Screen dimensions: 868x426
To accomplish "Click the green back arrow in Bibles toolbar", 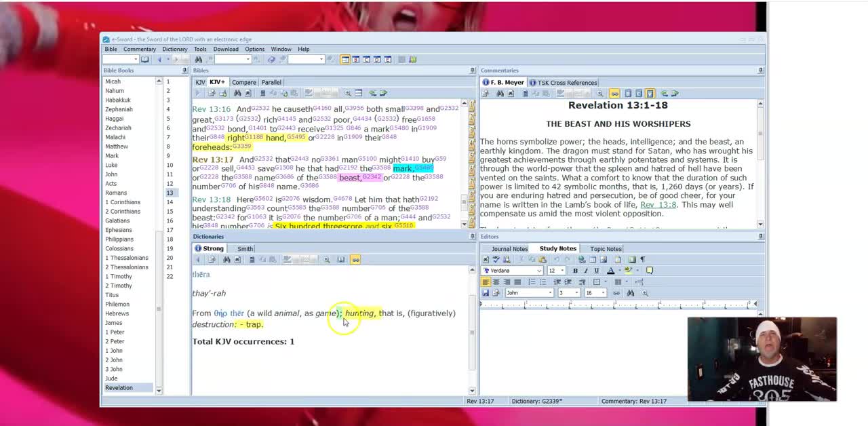I will click(373, 93).
